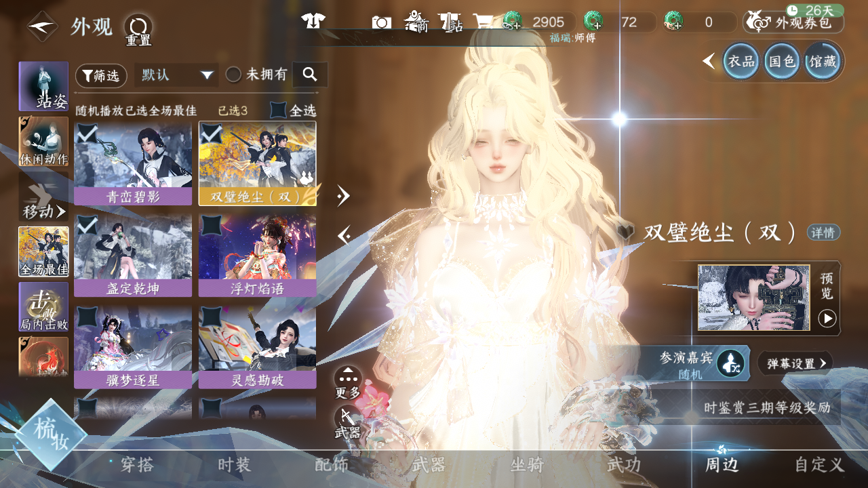Open the shopping cart icon
Image resolution: width=868 pixels, height=488 pixels.
pyautogui.click(x=483, y=22)
